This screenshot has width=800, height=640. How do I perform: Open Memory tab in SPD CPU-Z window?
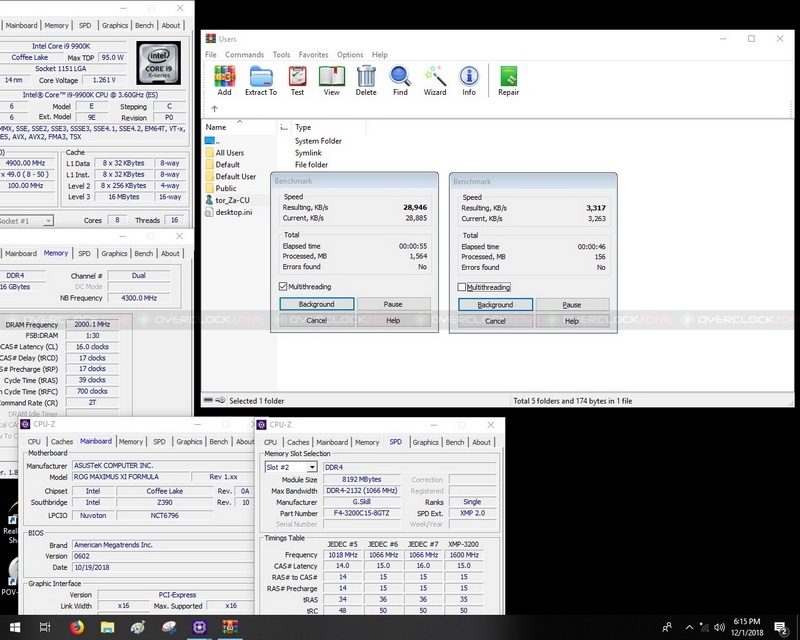coord(367,442)
